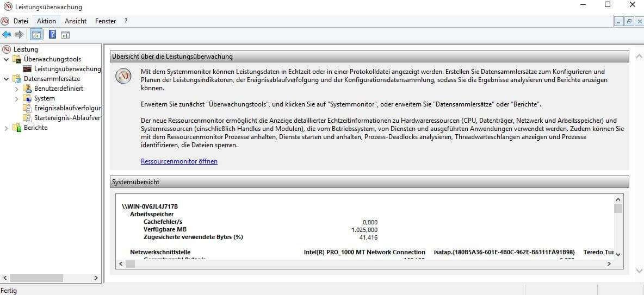
Task: Collapse the Datensammlersätze tree node
Action: click(x=6, y=79)
